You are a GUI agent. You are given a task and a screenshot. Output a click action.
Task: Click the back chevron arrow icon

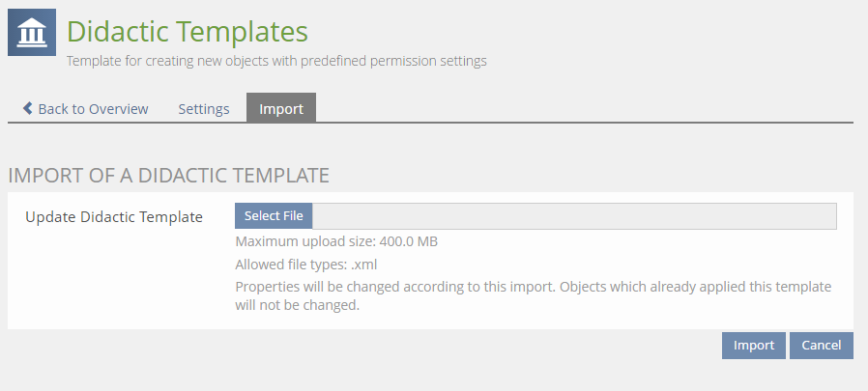(28, 108)
